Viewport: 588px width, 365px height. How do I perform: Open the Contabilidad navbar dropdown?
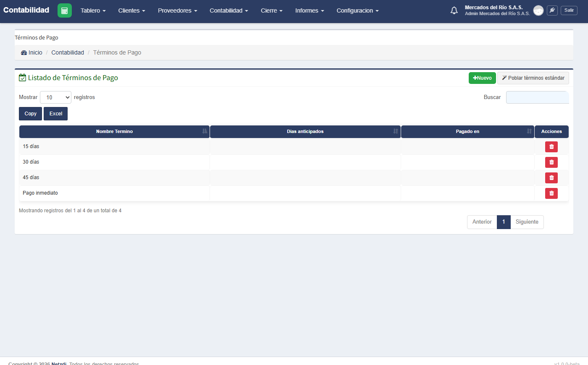[x=229, y=10]
